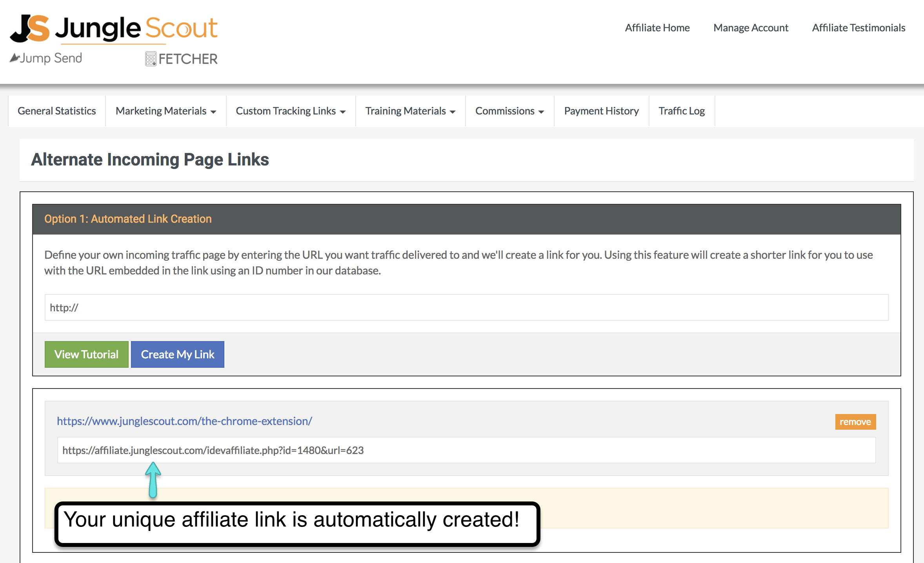924x563 pixels.
Task: Switch to the Traffic Log tab
Action: (x=682, y=111)
